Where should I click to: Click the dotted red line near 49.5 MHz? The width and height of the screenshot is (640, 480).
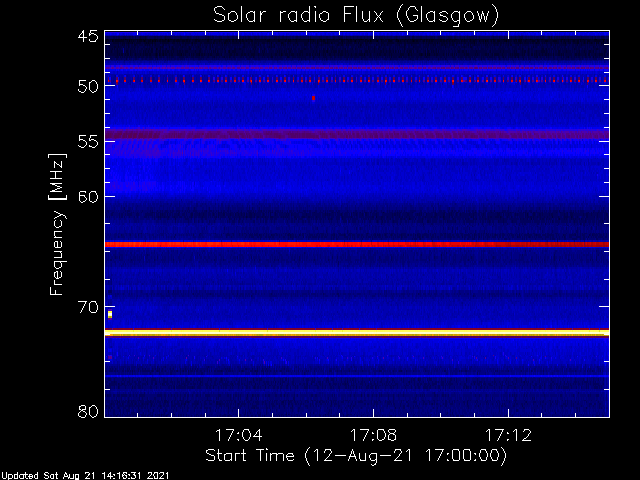tap(357, 81)
